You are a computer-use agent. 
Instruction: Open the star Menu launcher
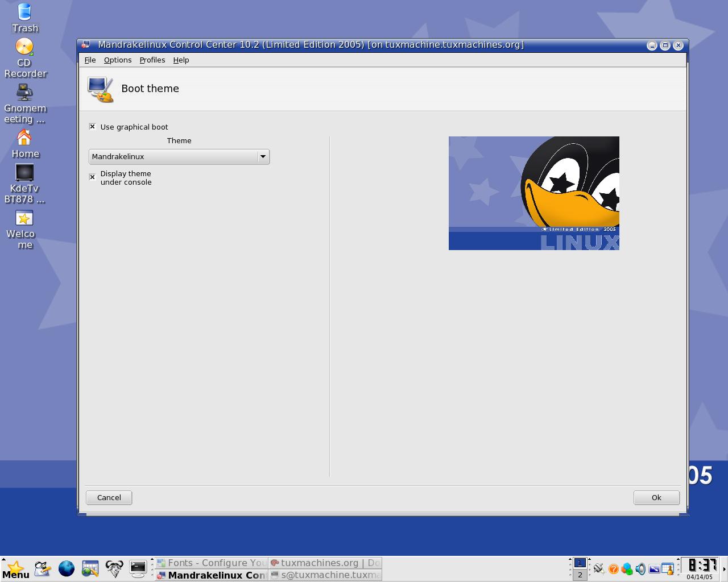tap(15, 569)
